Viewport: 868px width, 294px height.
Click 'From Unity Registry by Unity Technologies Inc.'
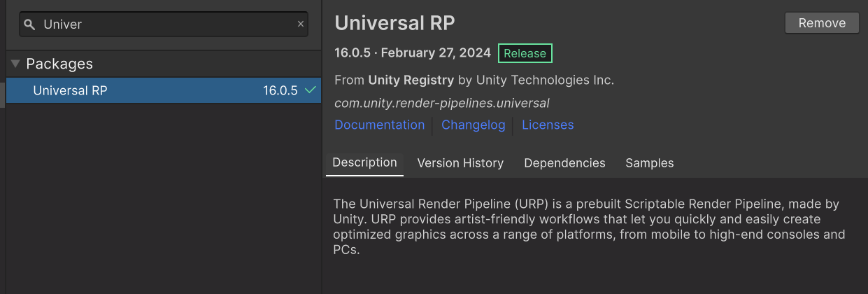click(474, 80)
